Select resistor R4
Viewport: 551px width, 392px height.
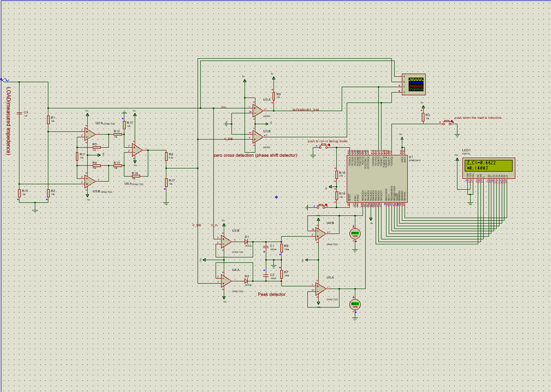(96, 166)
